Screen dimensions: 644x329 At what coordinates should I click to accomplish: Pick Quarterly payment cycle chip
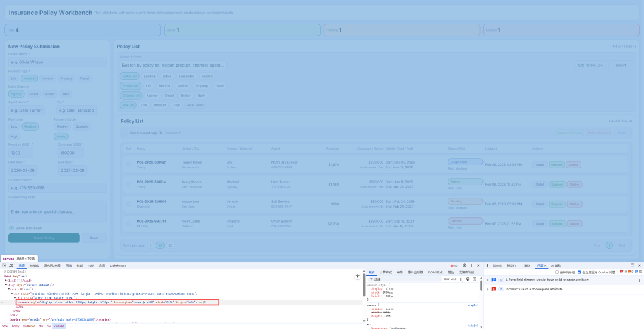[82, 127]
